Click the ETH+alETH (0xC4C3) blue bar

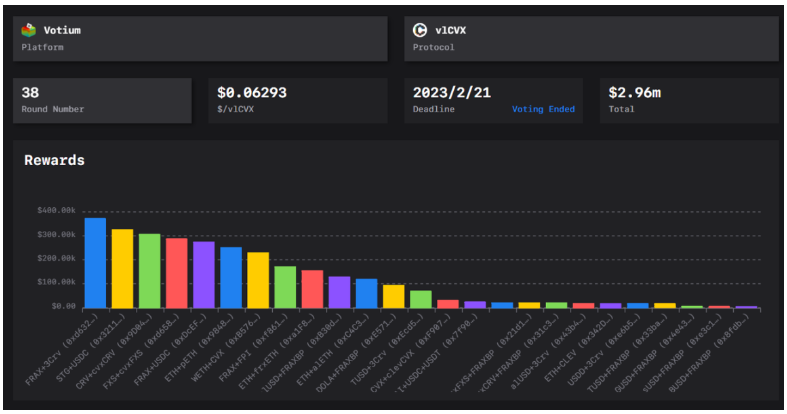click(366, 294)
